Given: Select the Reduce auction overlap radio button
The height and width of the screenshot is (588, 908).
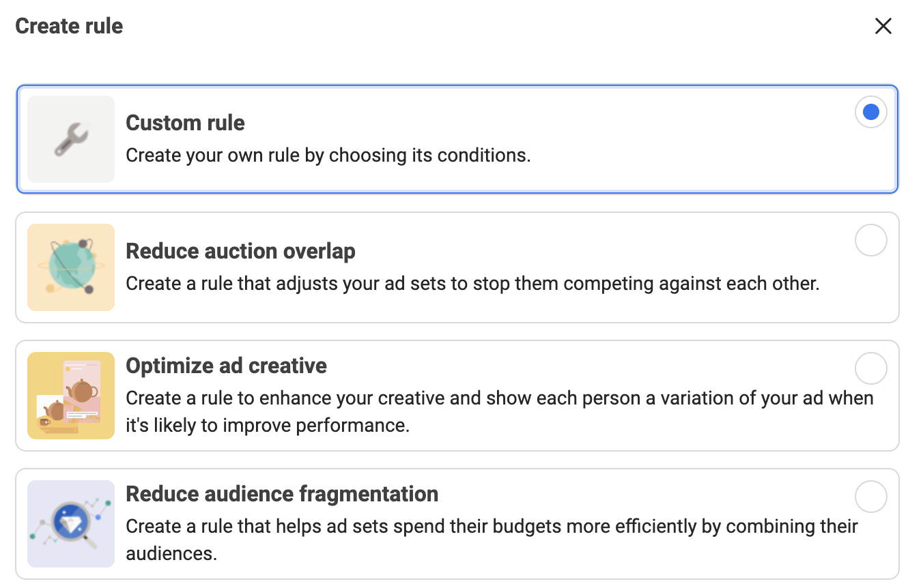Looking at the screenshot, I should tap(870, 240).
